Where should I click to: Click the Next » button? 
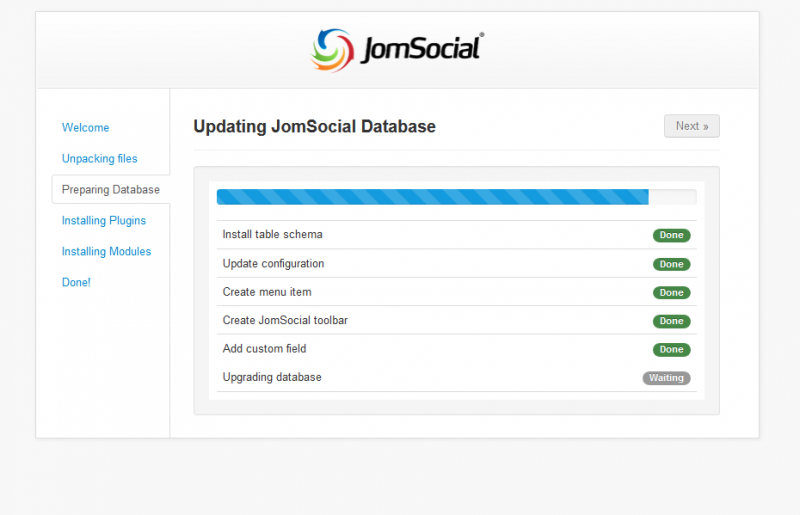tap(691, 126)
